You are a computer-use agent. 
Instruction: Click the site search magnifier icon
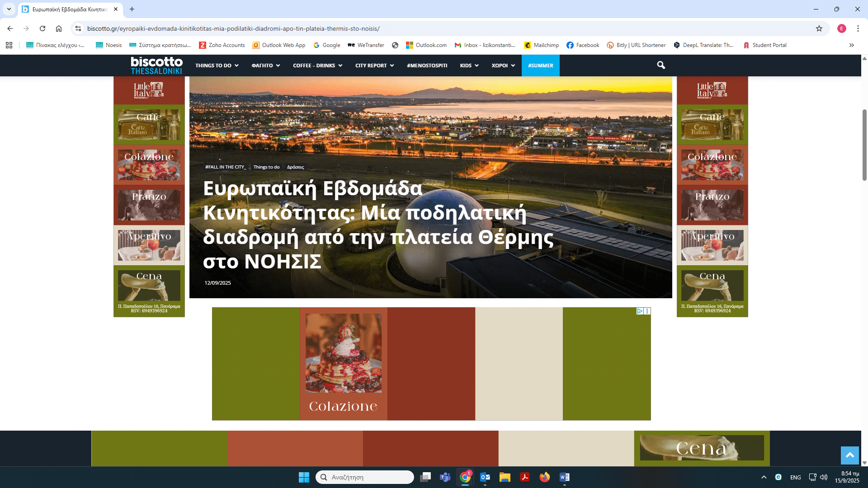pyautogui.click(x=661, y=66)
